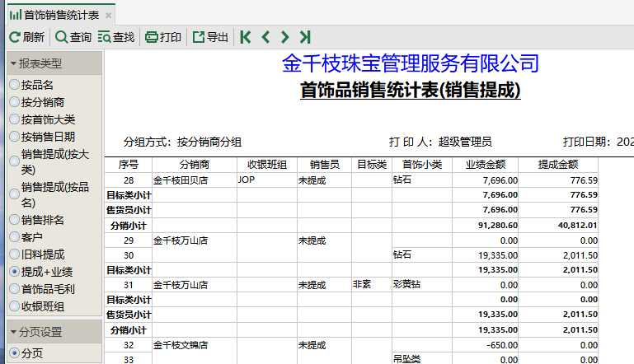Image resolution: width=634 pixels, height=364 pixels.
Task: Select 首饰品毛利 report option
Action: tap(15, 288)
